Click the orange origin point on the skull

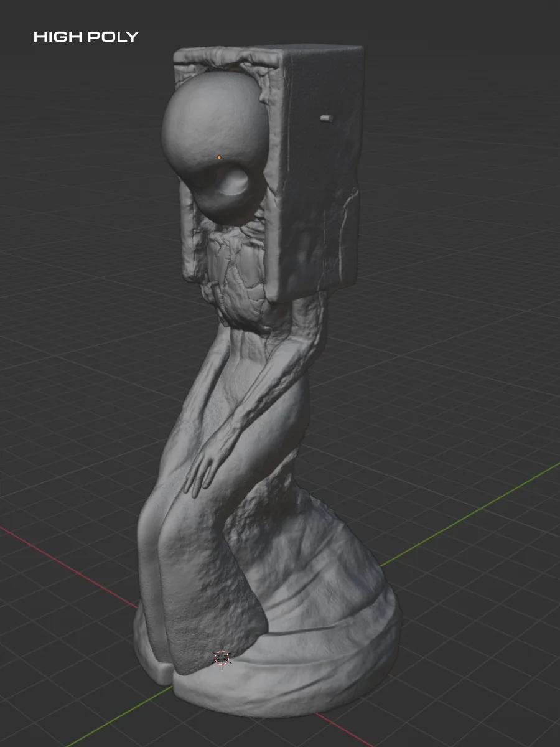click(x=219, y=157)
